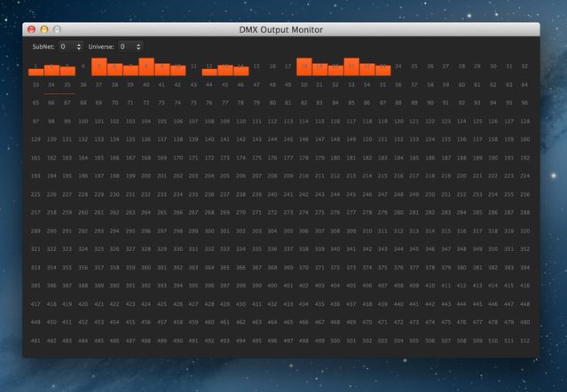The width and height of the screenshot is (567, 392).
Task: Select DMX channel cell 448
Action: [524, 304]
